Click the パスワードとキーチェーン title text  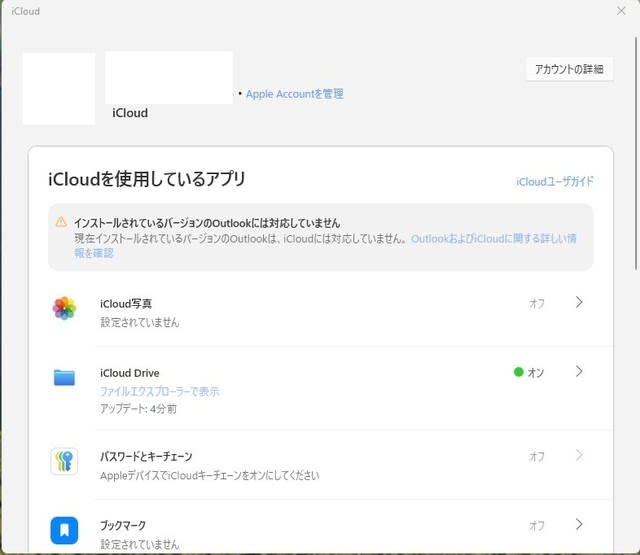click(146, 456)
